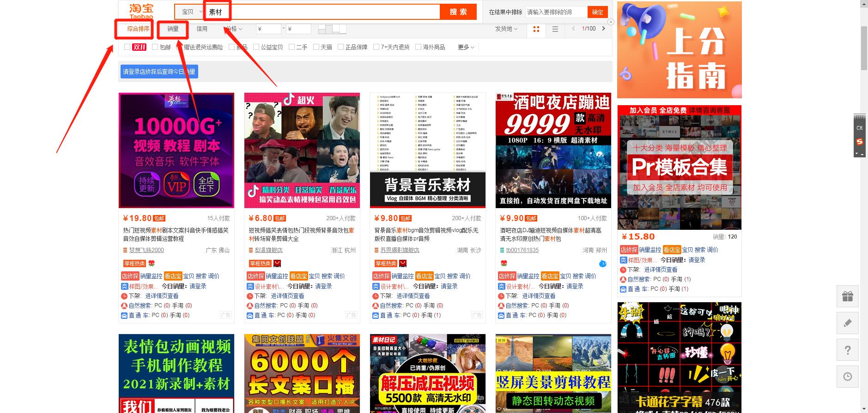Click 直通车 car icon in ¥9.90 card
The height and width of the screenshot is (413, 868).
tap(501, 316)
